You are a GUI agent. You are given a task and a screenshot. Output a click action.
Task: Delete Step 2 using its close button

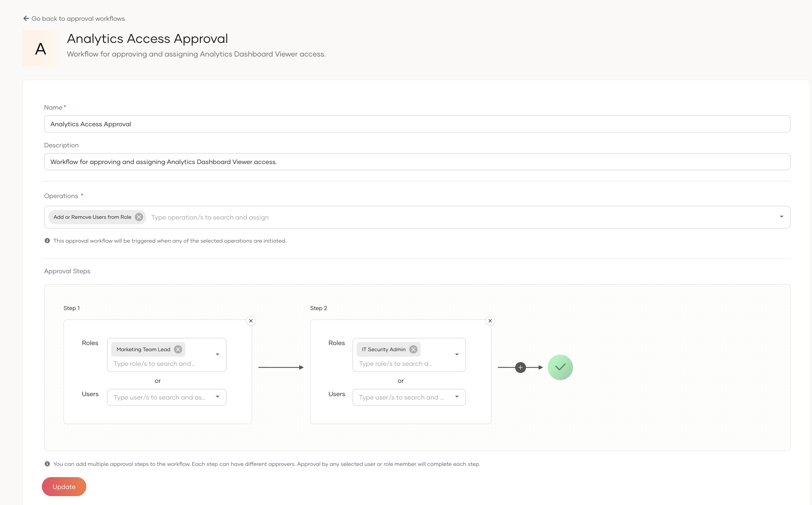coord(490,321)
